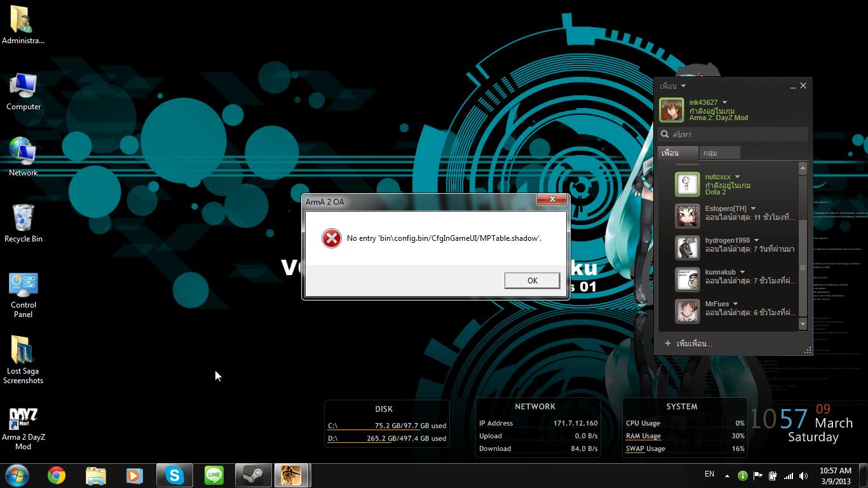Launch Google Chrome from the taskbar
Screen dimensions: 868x488
tap(57, 475)
